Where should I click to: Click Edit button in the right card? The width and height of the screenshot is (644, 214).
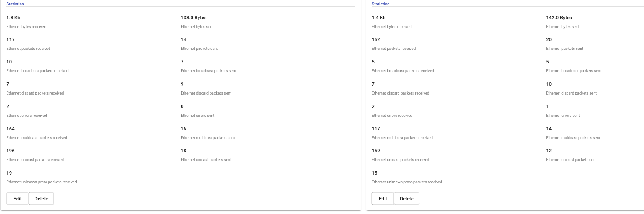click(383, 199)
